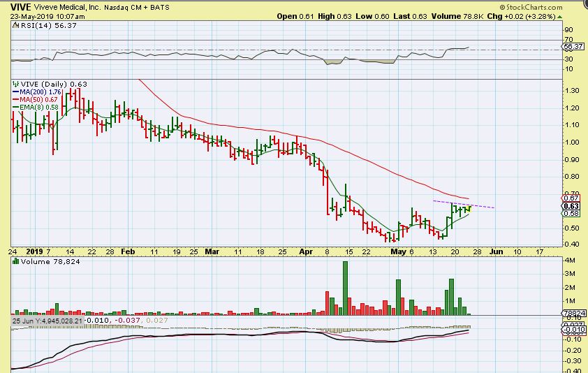Click the red 0.67 MA(50) price tag
The image size is (588, 373).
coord(571,198)
